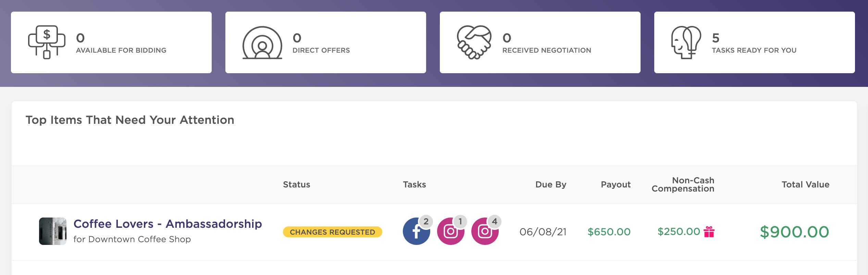
Task: Open the Received Negotiation card
Action: click(x=540, y=42)
